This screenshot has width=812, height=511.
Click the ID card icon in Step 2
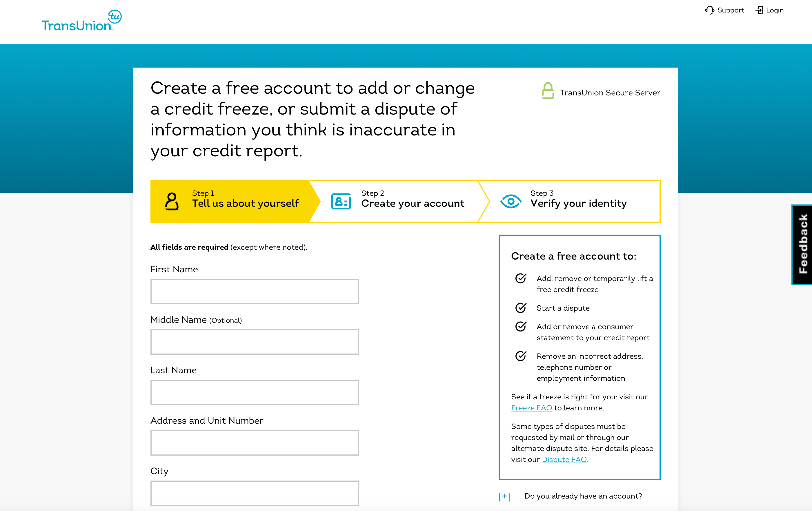click(341, 201)
